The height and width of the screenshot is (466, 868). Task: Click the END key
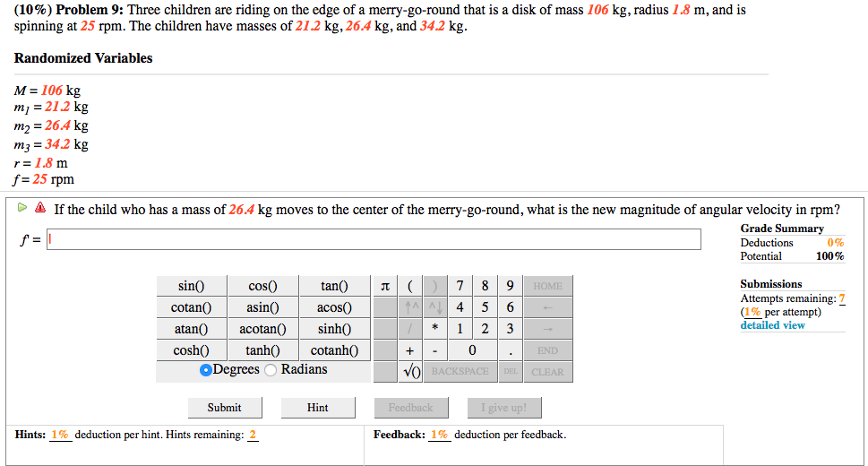[x=548, y=350]
